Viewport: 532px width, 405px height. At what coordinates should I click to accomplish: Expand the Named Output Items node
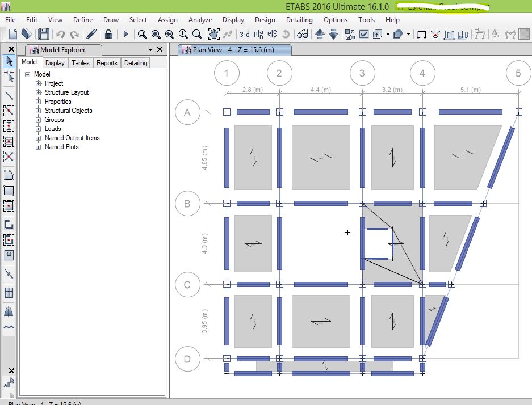[39, 138]
